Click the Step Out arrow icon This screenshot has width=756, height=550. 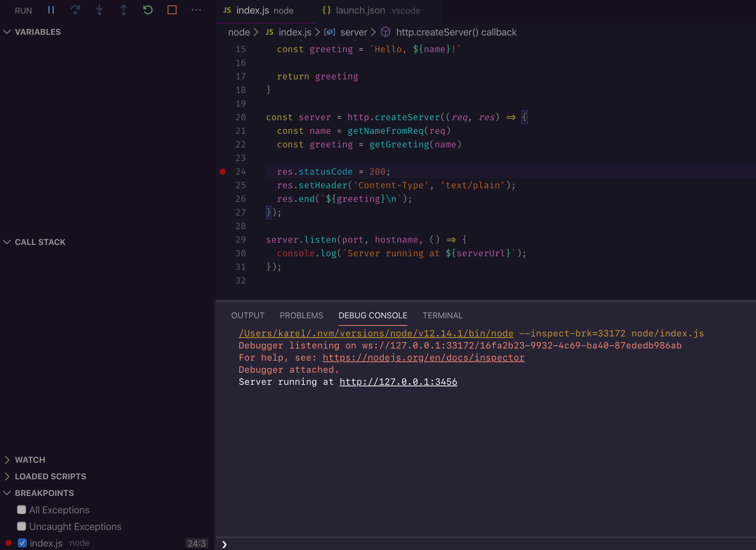(x=124, y=10)
